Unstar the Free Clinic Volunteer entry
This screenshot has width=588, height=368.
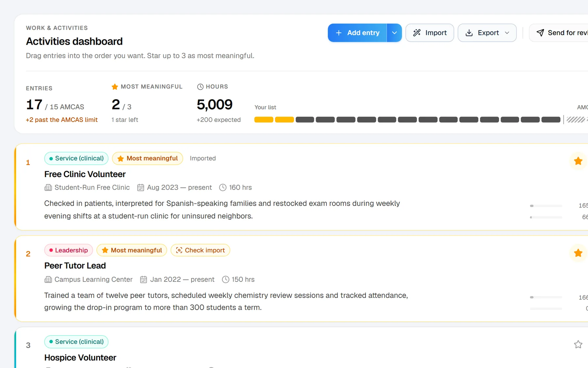(x=578, y=161)
